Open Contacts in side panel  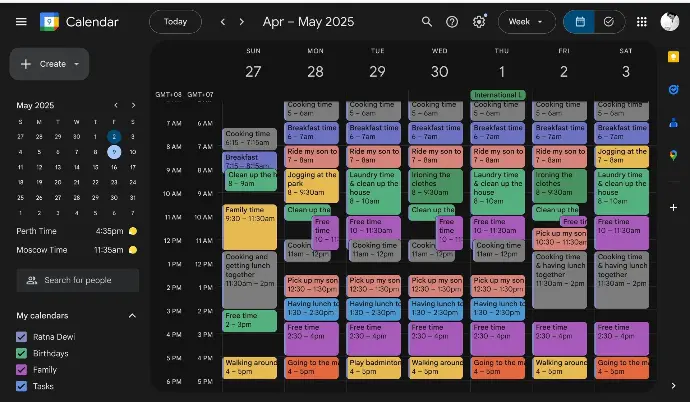[x=673, y=122]
